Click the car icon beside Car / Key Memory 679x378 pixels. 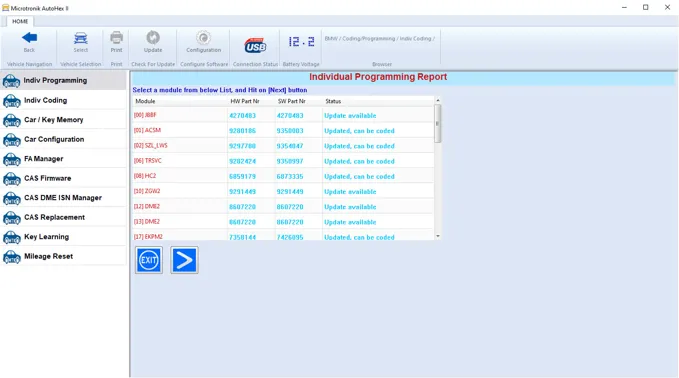coord(12,120)
